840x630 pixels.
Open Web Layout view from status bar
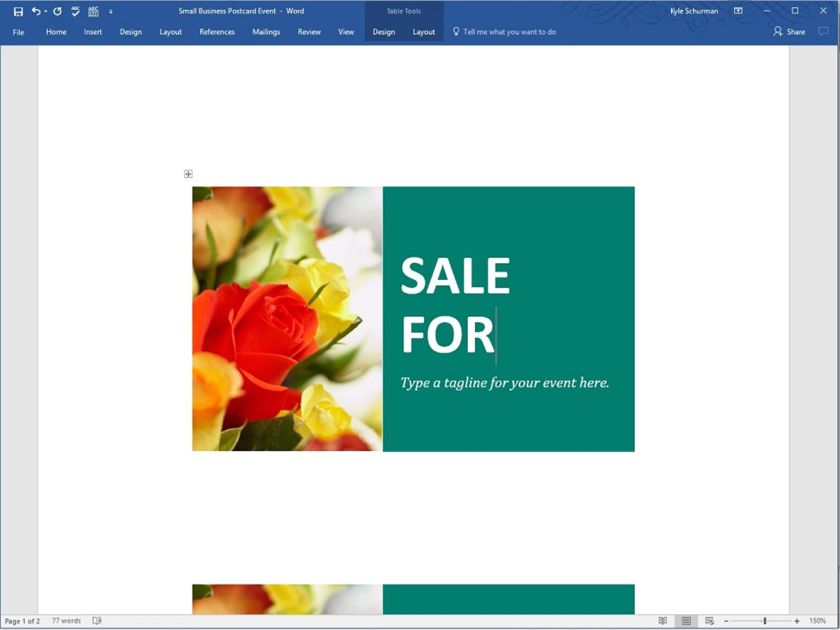coord(710,621)
